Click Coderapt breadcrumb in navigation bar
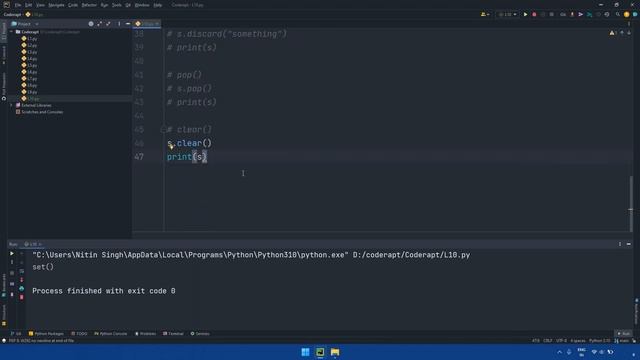640x360 pixels. 12,14
